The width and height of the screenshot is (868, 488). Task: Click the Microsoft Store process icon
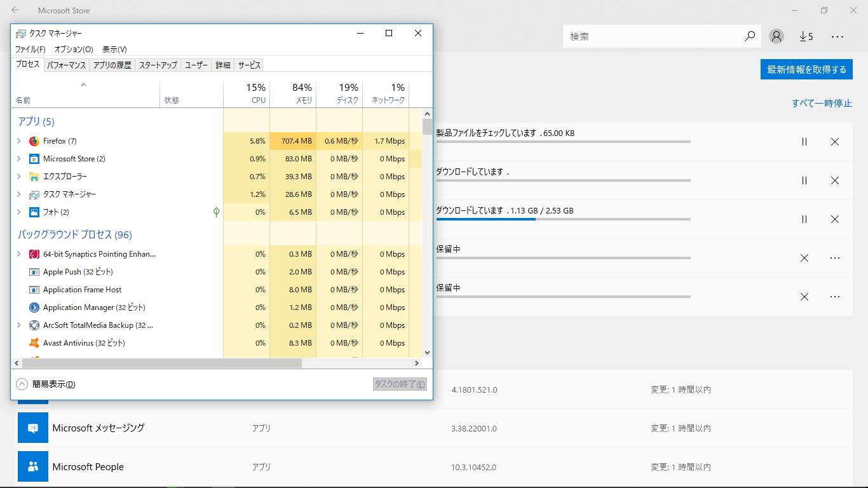(34, 159)
